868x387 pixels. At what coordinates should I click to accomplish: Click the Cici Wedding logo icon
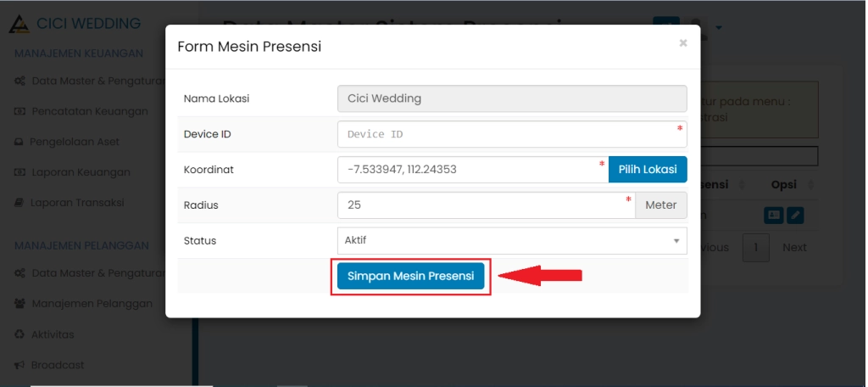click(x=19, y=24)
